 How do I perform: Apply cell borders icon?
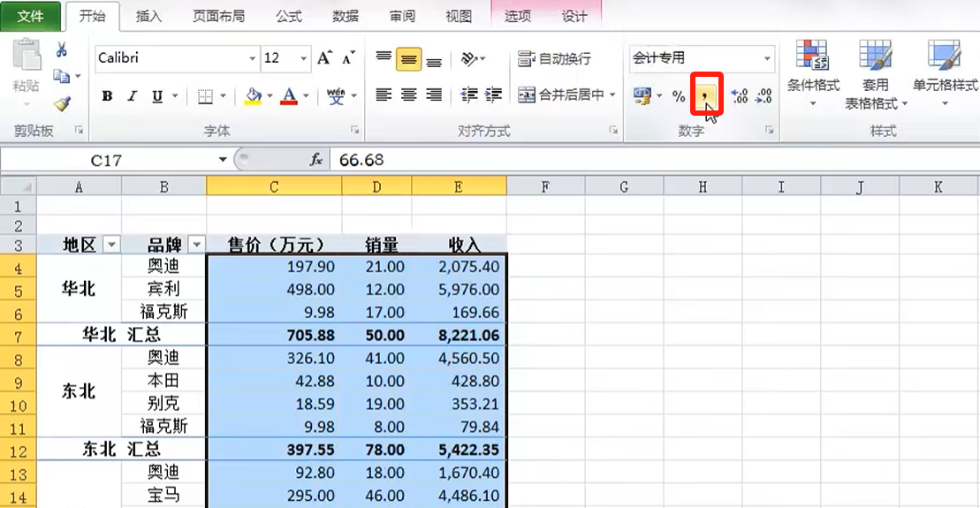click(205, 96)
